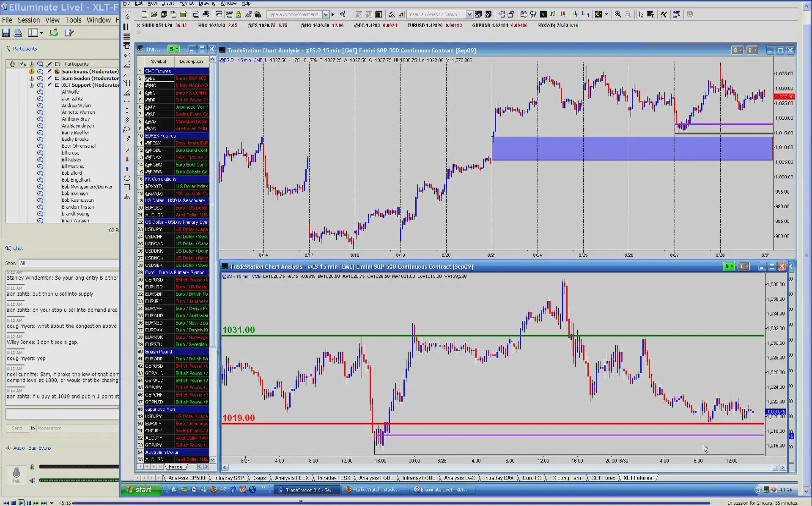
Task: Switch to the Analysis SP500 workspace tab
Action: [x=187, y=478]
